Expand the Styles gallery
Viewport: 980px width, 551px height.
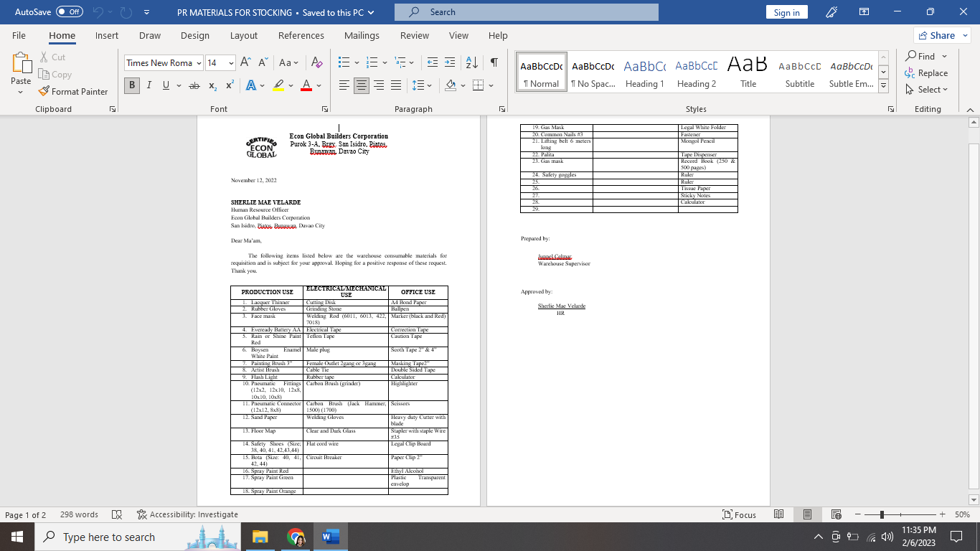[884, 86]
